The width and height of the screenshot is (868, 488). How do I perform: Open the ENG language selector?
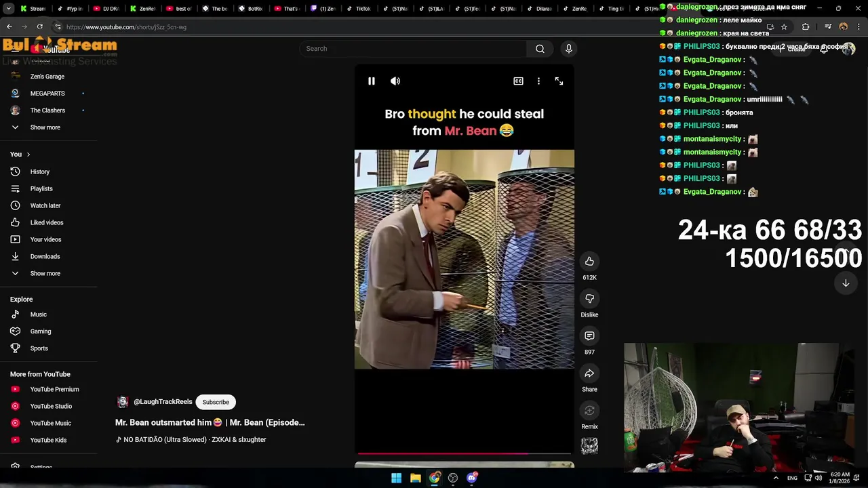(792, 478)
